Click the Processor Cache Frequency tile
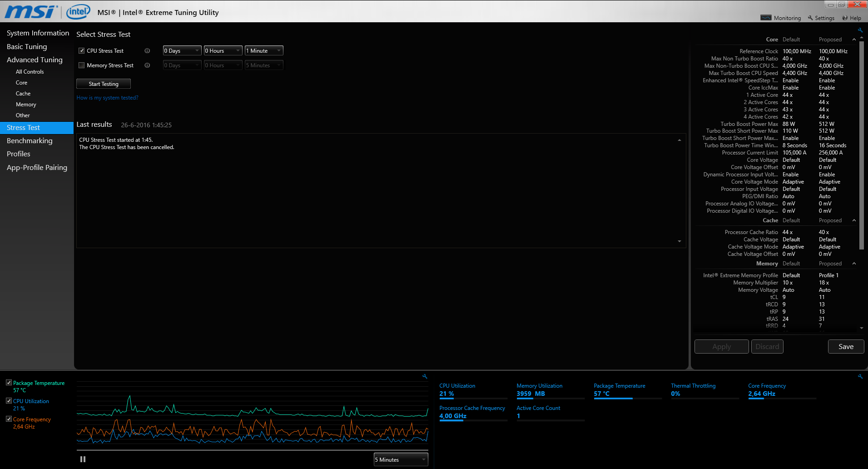Viewport: 868px width, 469px height. [x=473, y=413]
